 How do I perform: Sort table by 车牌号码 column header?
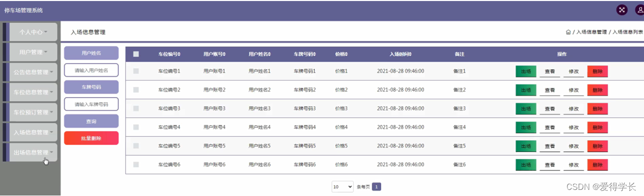[x=305, y=54]
